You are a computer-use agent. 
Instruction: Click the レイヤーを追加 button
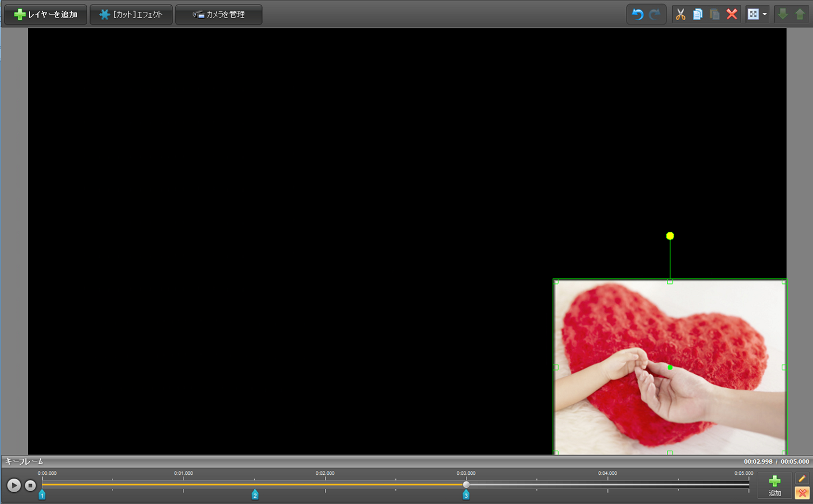(46, 15)
